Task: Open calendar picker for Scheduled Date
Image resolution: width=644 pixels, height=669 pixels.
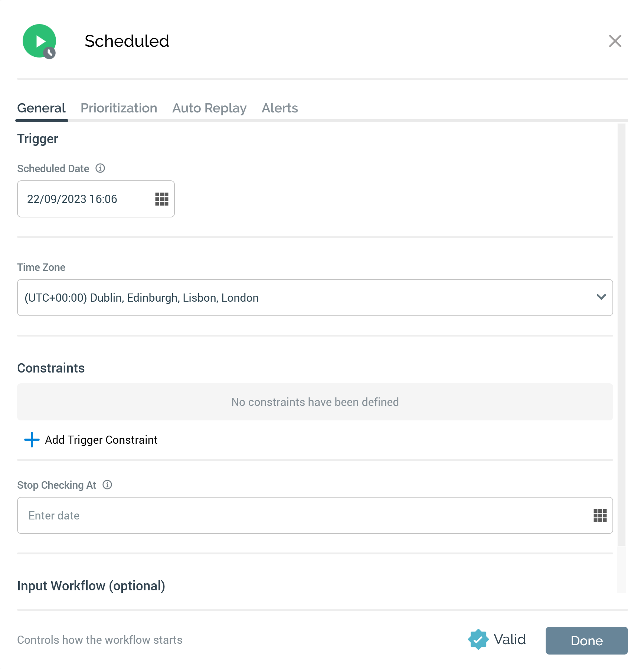Action: point(161,199)
